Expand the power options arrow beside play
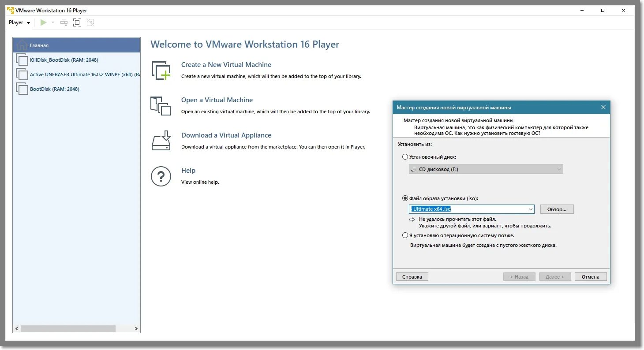 click(53, 22)
